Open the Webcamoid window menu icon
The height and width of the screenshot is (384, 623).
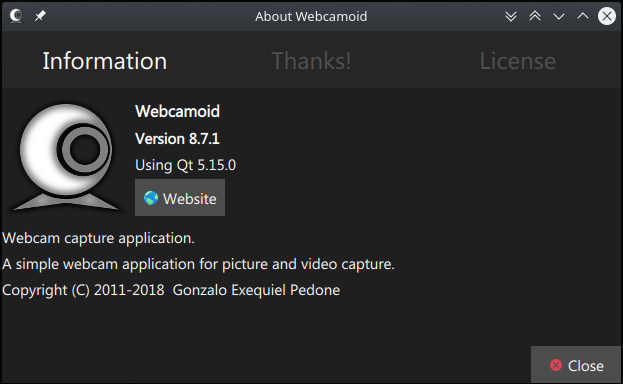tap(16, 16)
